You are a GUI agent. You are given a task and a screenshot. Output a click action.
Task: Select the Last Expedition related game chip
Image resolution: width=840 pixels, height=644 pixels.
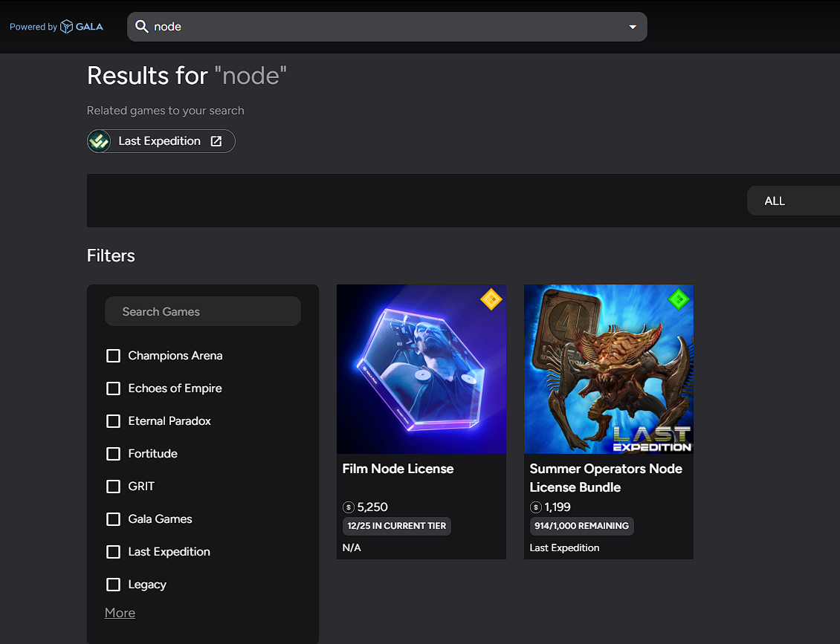pyautogui.click(x=161, y=141)
